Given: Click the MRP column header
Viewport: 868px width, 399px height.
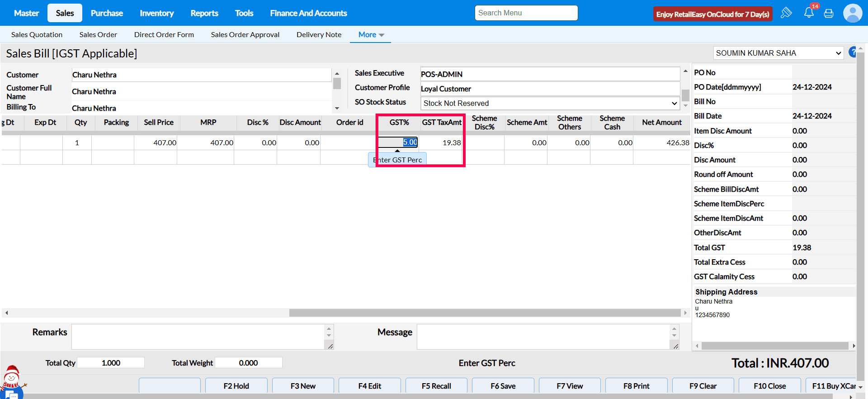Looking at the screenshot, I should [208, 123].
